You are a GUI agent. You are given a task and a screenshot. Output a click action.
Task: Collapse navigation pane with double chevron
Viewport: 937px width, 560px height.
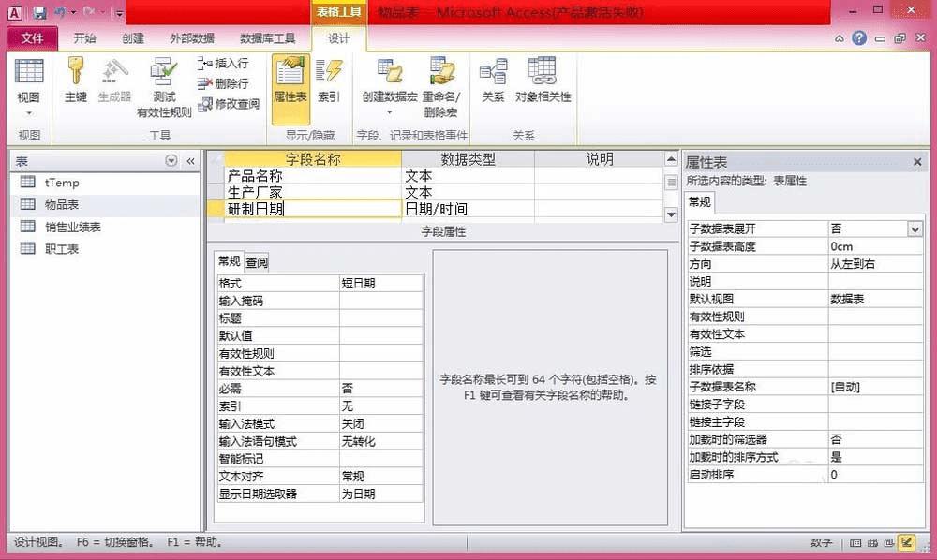click(190, 161)
